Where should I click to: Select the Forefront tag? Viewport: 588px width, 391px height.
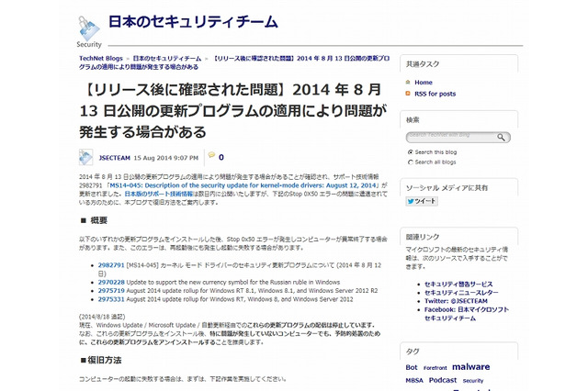coord(435,368)
